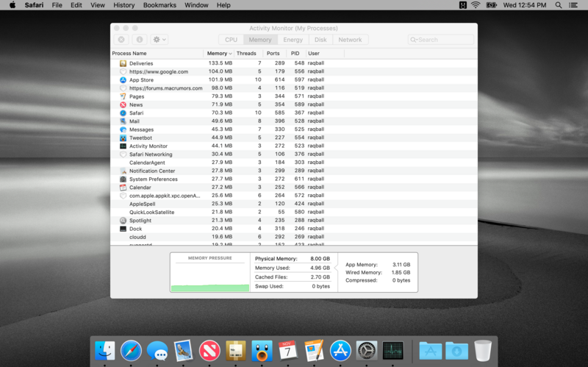Click the menu bar icon left of the Wi-Fi icon
Screen dimensions: 588x367
pos(463,5)
